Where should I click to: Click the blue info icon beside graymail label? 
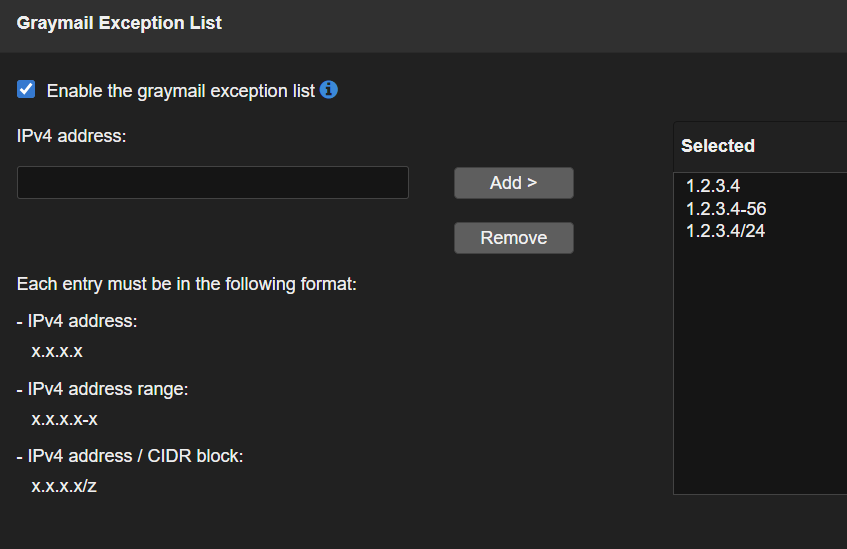pos(329,90)
